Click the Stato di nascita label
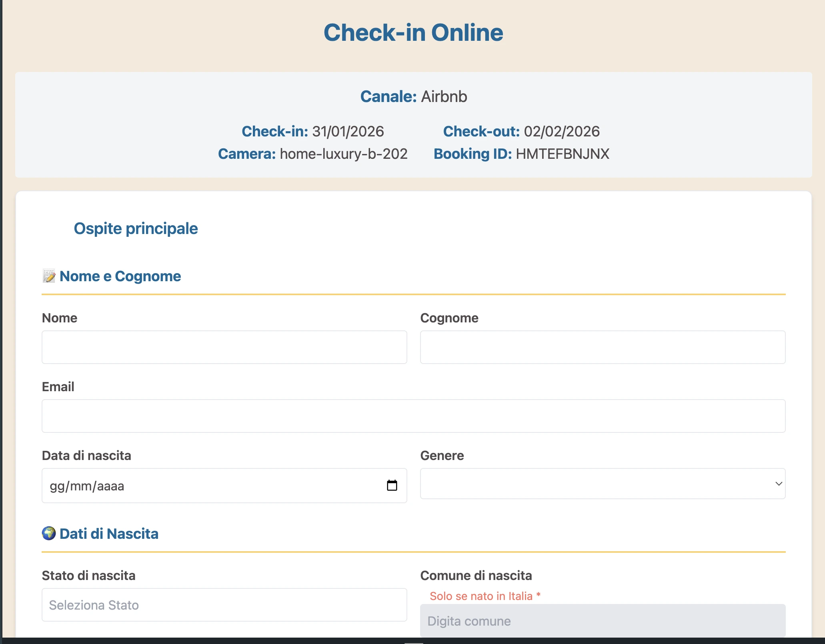825x644 pixels. click(x=88, y=576)
